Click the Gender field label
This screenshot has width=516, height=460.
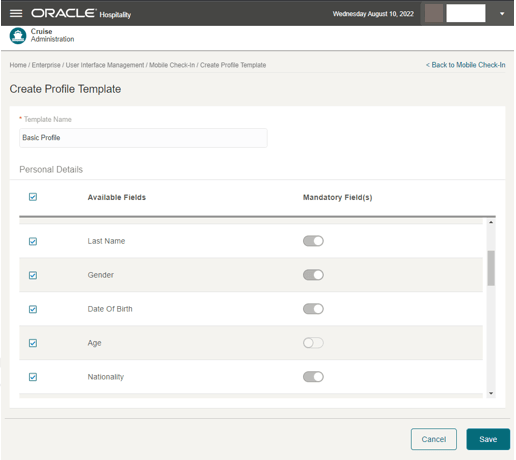pyautogui.click(x=101, y=275)
